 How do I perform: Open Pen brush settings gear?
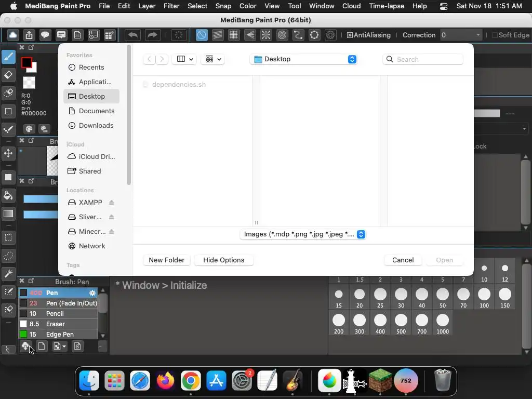[92, 293]
